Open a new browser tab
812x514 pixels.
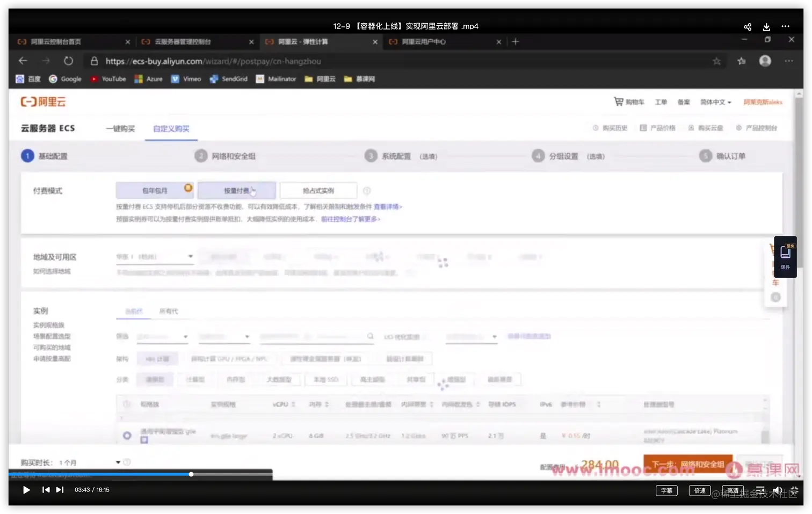click(515, 41)
